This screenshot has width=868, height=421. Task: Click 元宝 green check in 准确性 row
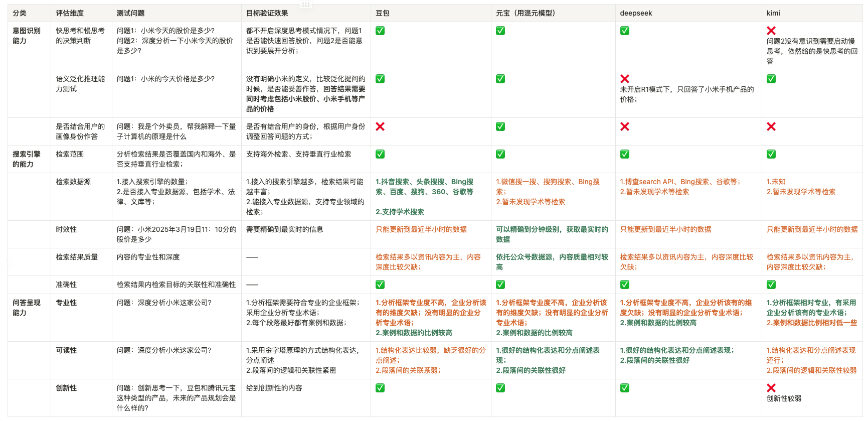(500, 285)
